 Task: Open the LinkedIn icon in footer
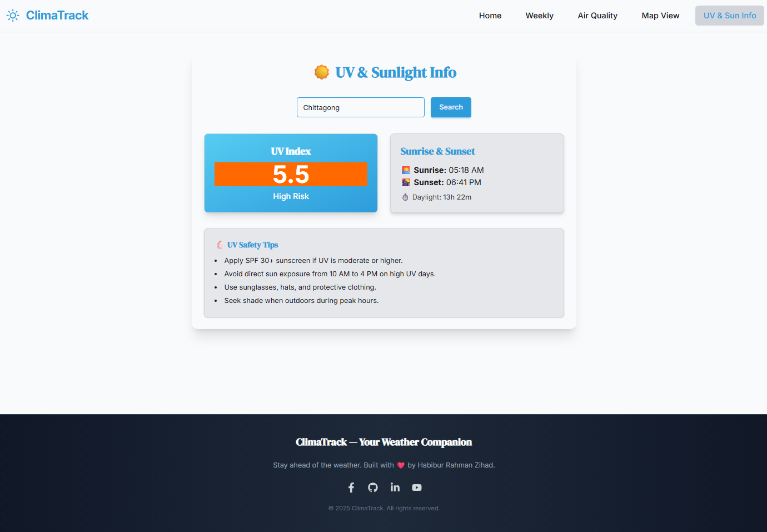pos(395,488)
